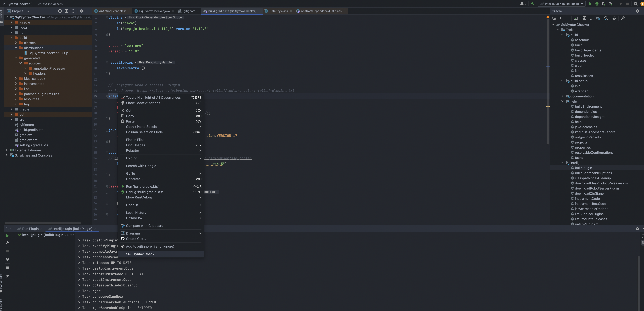Click Run with Coverage shield icon

pyautogui.click(x=603, y=4)
